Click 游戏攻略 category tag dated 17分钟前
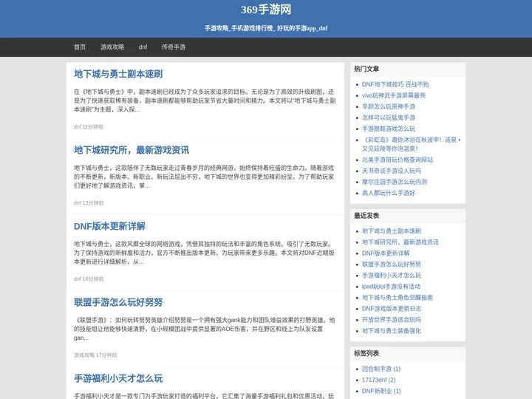This screenshot has width=532, height=399. click(84, 355)
